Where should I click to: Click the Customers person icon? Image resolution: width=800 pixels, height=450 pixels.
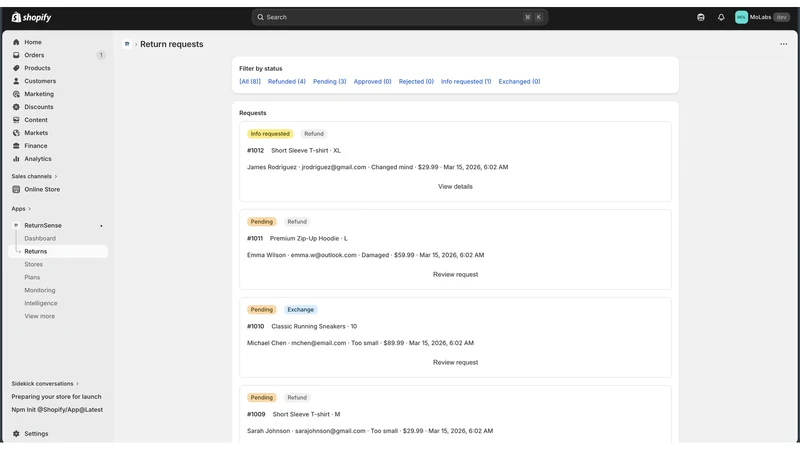tap(16, 81)
